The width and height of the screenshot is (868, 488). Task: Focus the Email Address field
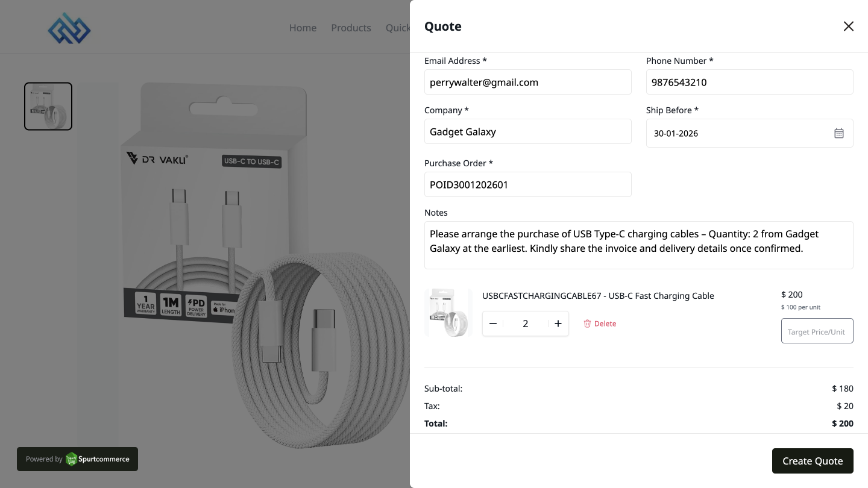point(527,83)
